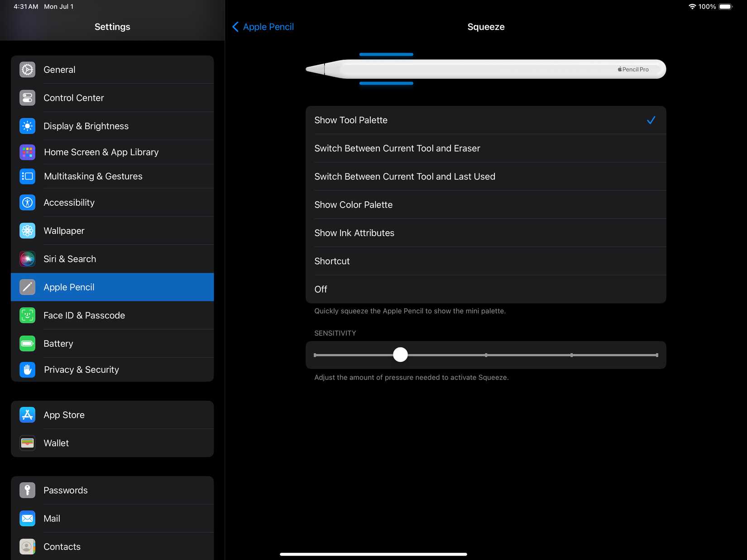This screenshot has height=560, width=747.
Task: Click the Sensitivity slider knob
Action: (400, 355)
